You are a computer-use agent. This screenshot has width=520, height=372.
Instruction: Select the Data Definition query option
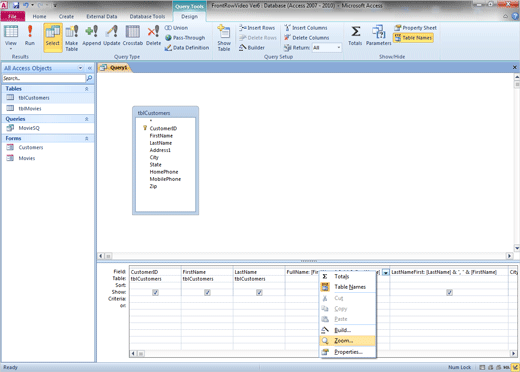click(x=187, y=48)
